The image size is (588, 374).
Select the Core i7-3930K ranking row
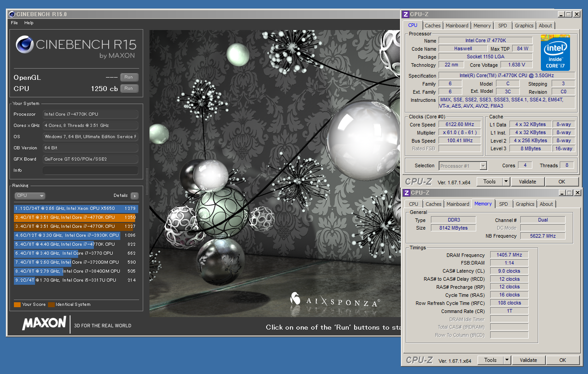(x=76, y=235)
